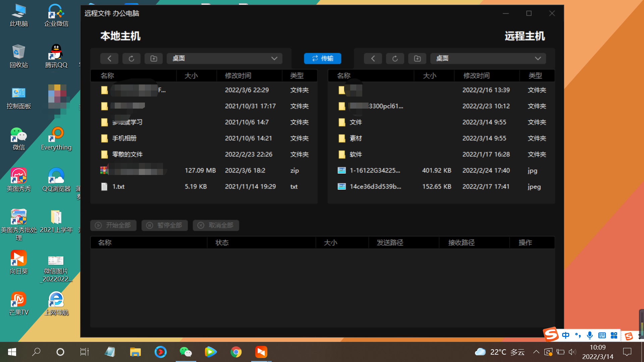Click 取消全部 cancel all button
Screen dimensions: 644x362
tap(216, 225)
